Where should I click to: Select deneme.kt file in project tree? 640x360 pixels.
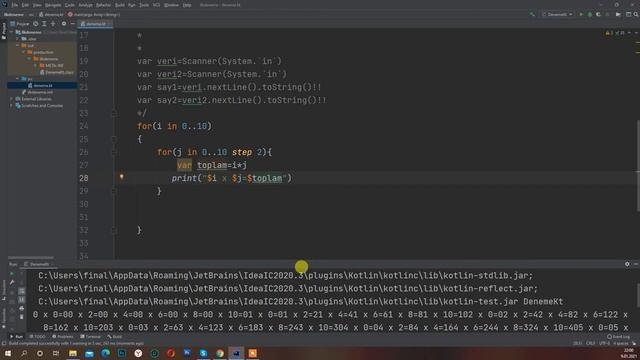click(x=42, y=85)
